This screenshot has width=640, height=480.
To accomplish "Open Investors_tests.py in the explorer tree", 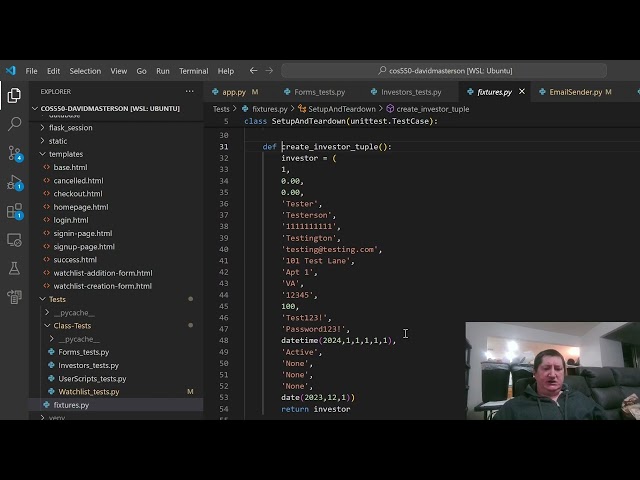I will click(x=88, y=365).
